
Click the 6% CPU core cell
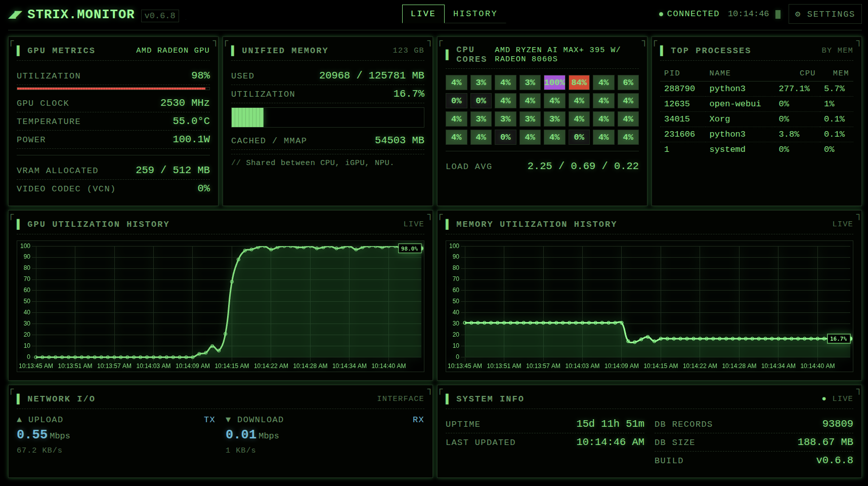628,83
